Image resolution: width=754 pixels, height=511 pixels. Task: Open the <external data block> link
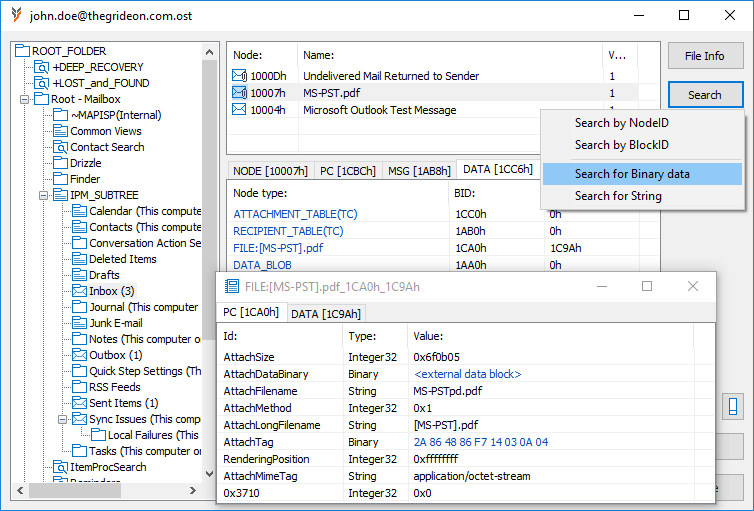[x=467, y=374]
